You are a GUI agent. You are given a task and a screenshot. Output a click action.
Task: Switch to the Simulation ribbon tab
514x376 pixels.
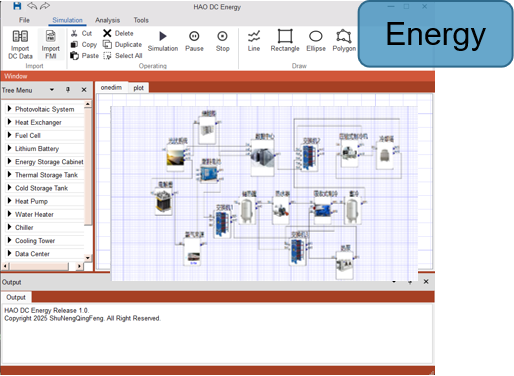click(67, 20)
